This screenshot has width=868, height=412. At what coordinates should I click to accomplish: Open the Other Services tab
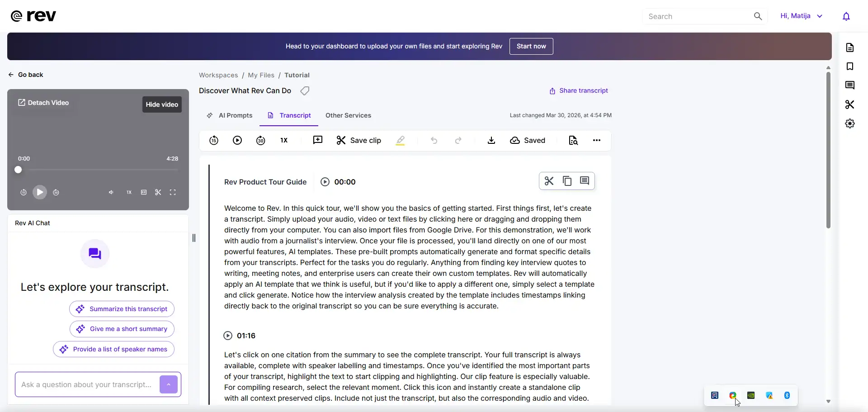[348, 116]
